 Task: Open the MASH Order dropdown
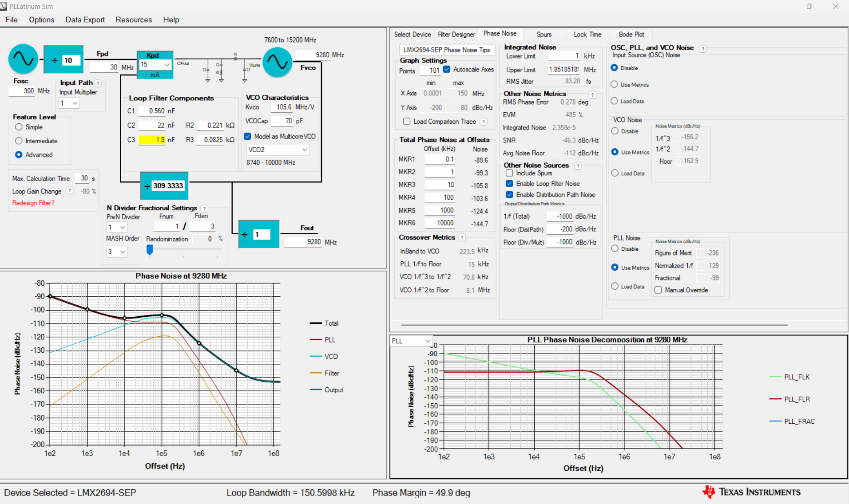click(x=117, y=252)
